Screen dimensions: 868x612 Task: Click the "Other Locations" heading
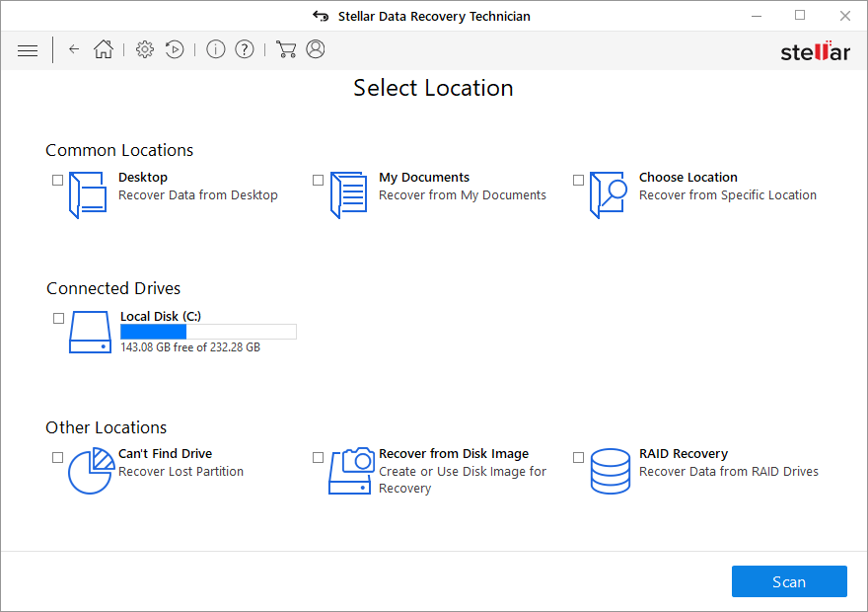pos(107,427)
